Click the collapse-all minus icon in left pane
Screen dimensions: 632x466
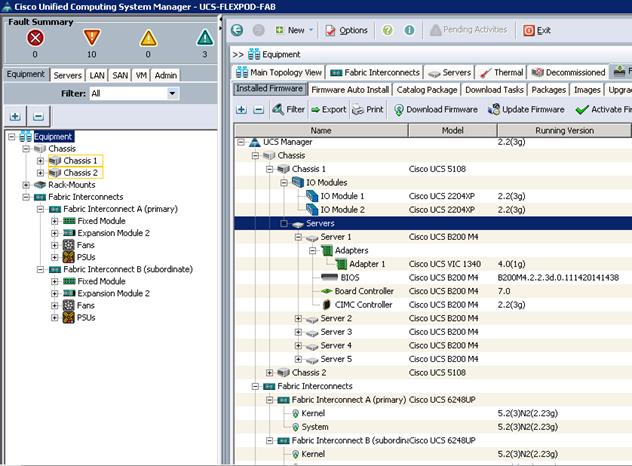38,116
